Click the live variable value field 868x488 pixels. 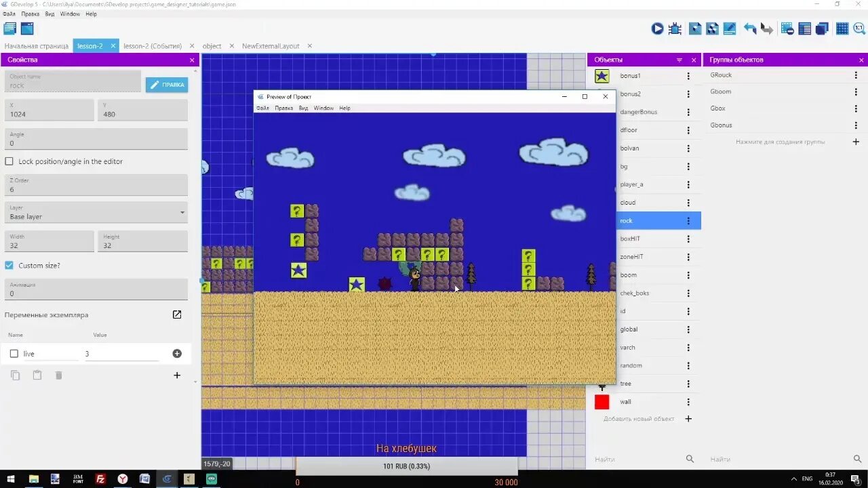click(x=122, y=354)
